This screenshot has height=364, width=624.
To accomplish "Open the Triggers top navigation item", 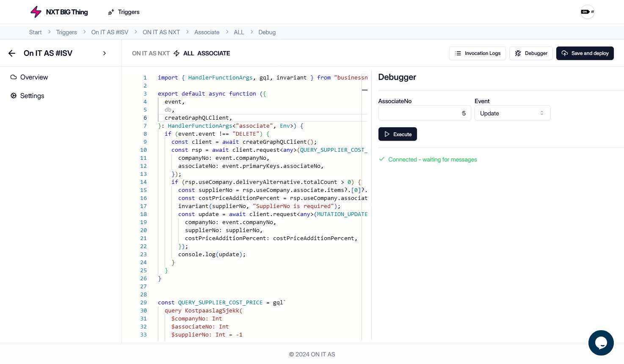I will click(124, 12).
